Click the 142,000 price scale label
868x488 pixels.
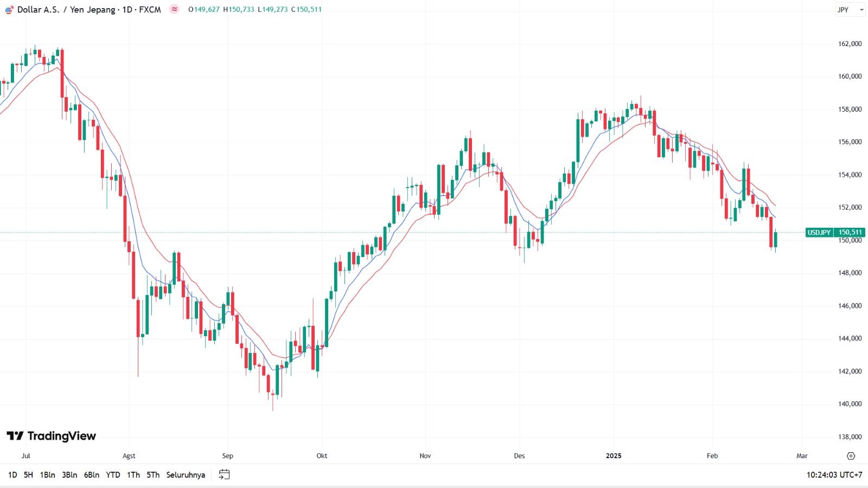tap(850, 371)
